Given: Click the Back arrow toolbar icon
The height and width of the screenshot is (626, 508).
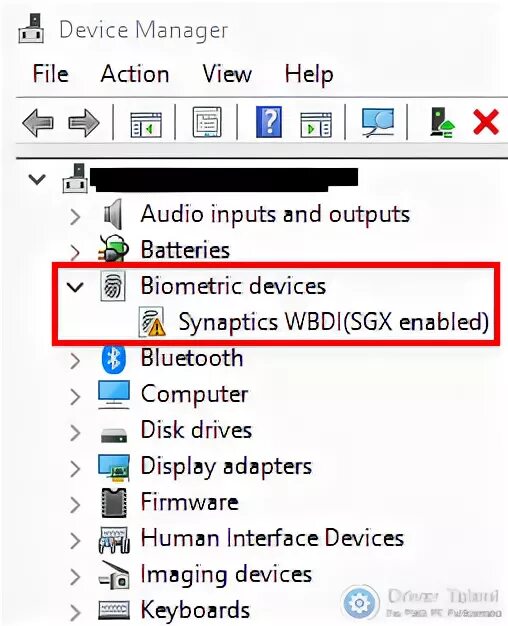Looking at the screenshot, I should 38,123.
